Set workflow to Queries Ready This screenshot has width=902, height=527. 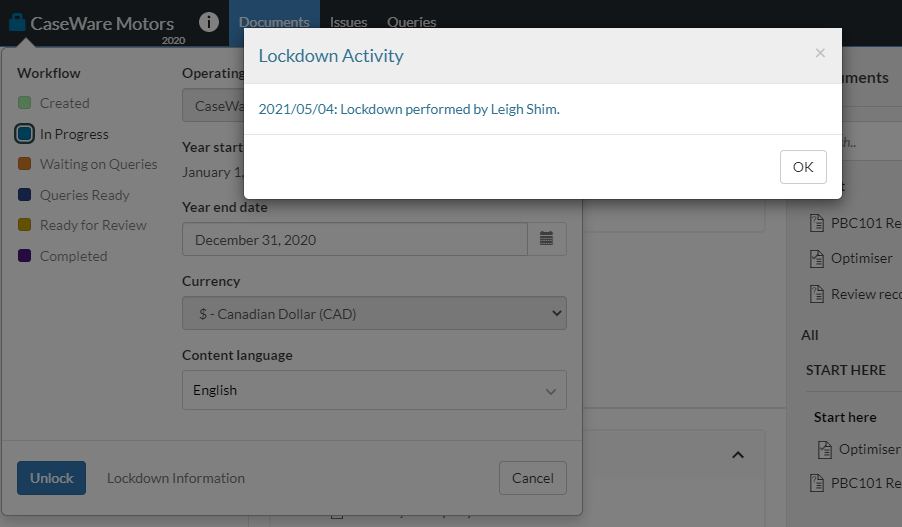[25, 195]
